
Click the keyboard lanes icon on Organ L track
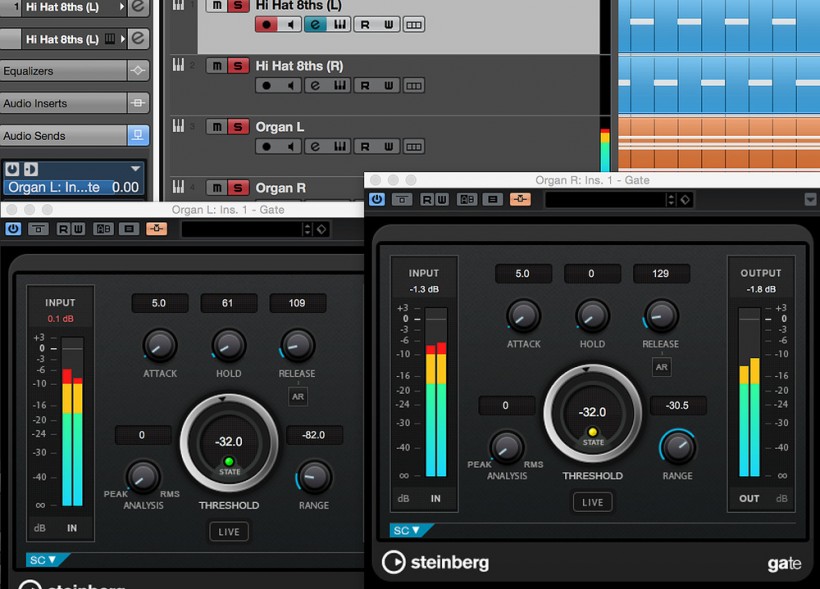coord(340,147)
